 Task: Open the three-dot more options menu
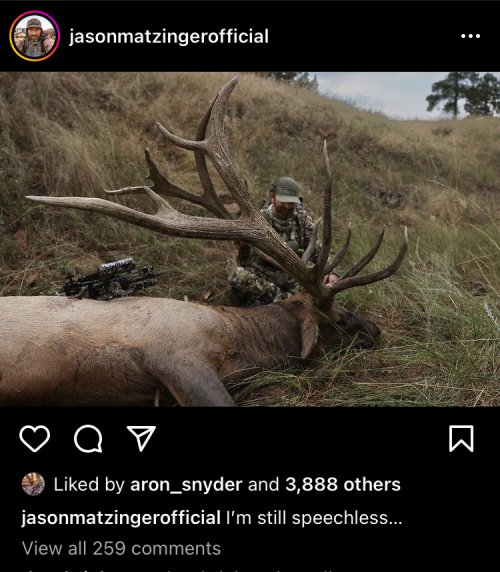click(x=470, y=36)
